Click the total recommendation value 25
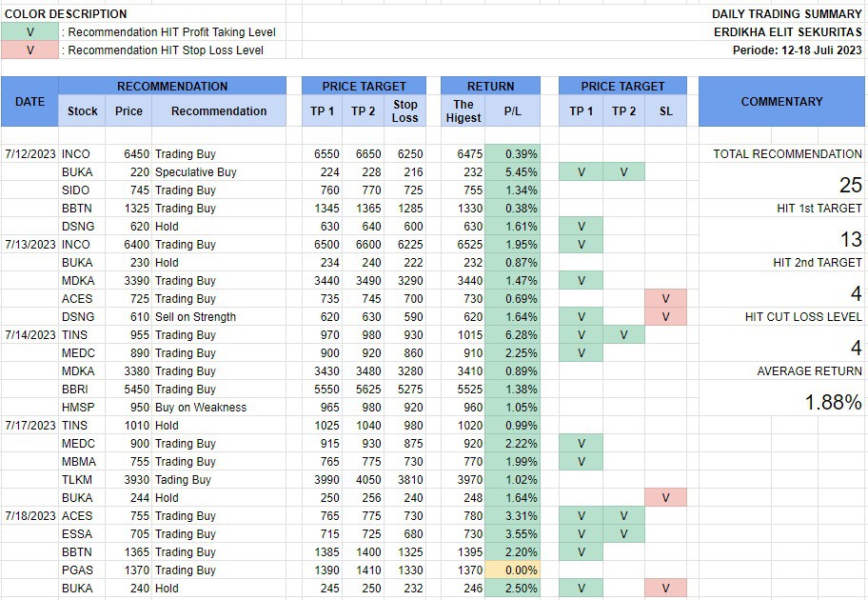 pos(849,185)
